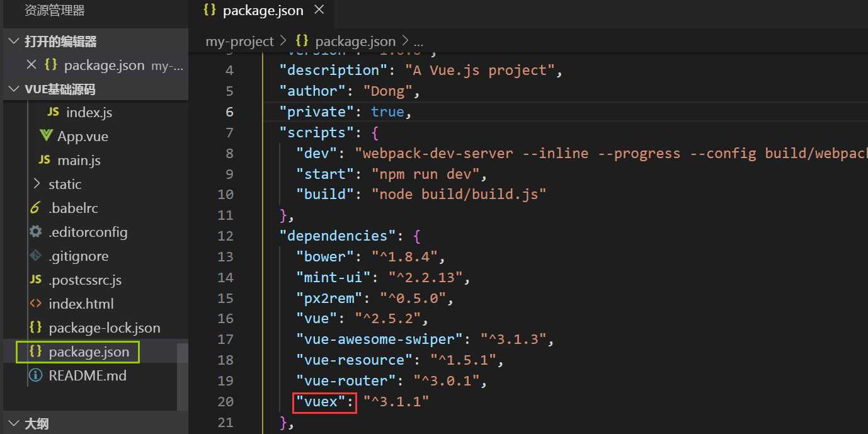Viewport: 868px width, 434px height.
Task: Click the explorer sidebar scrollbar
Action: coord(183,377)
